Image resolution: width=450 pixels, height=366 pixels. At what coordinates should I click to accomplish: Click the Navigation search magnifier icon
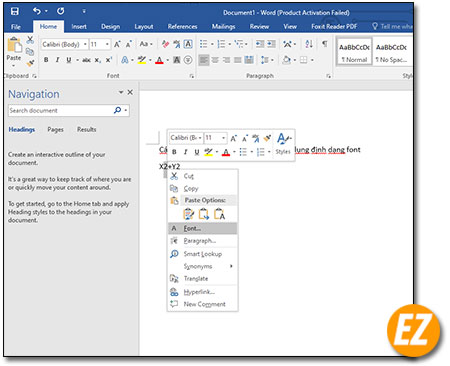[x=117, y=110]
